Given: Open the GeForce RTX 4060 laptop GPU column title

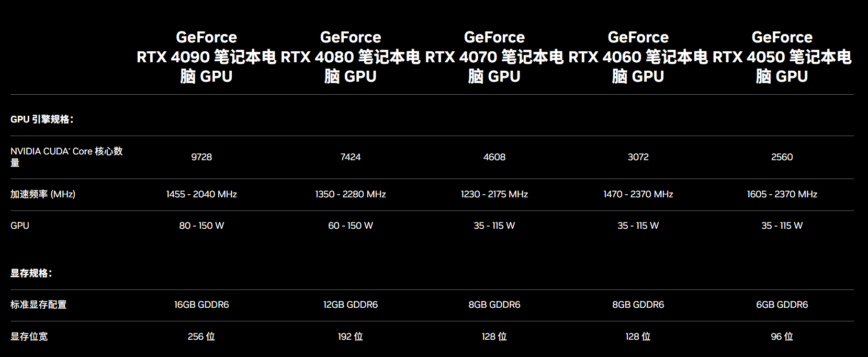Looking at the screenshot, I should pos(638,57).
